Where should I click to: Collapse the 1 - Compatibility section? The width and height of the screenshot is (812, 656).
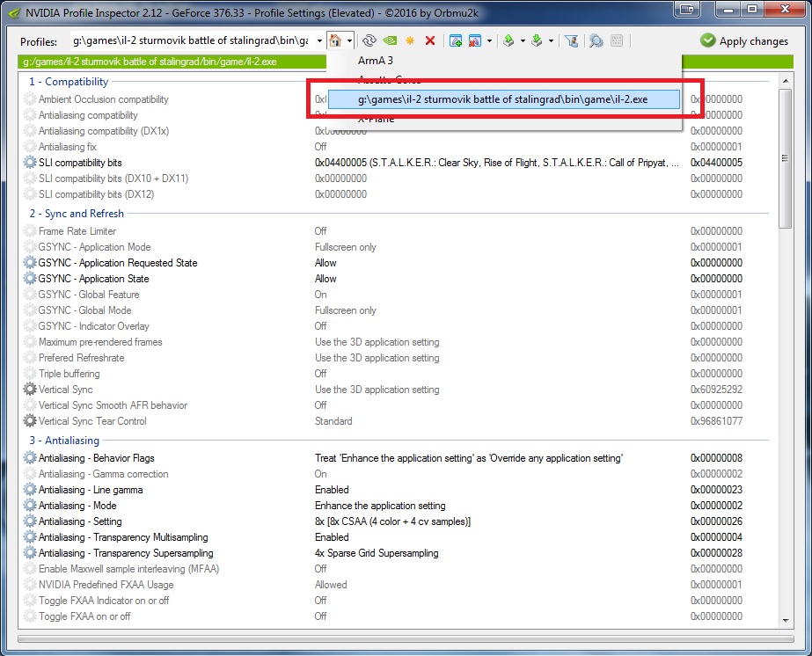[x=69, y=81]
